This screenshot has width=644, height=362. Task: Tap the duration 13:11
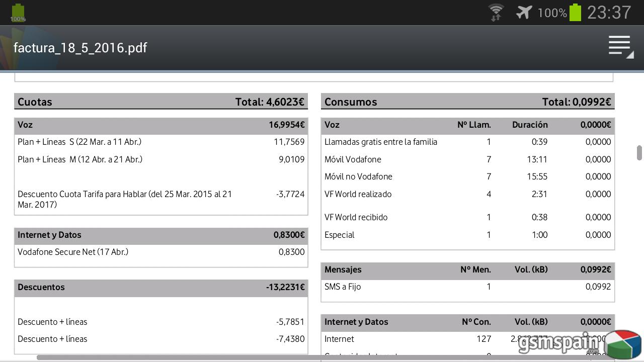coord(538,159)
